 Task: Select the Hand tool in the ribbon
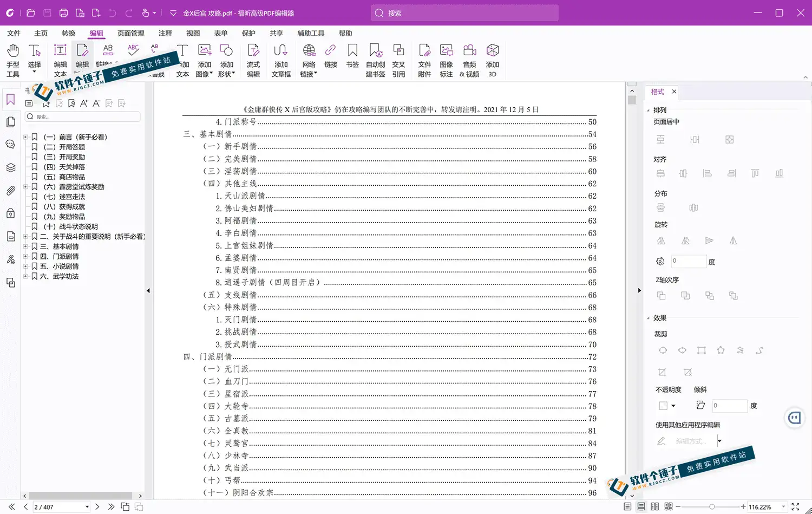click(13, 60)
